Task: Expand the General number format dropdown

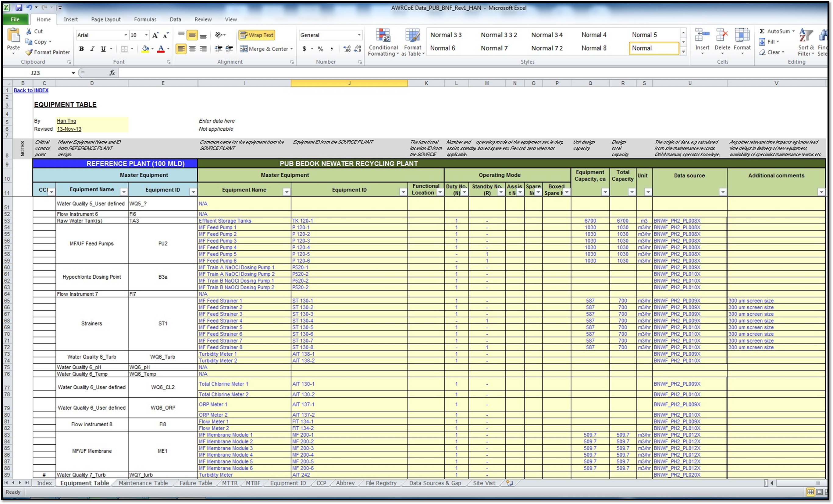Action: 359,35
